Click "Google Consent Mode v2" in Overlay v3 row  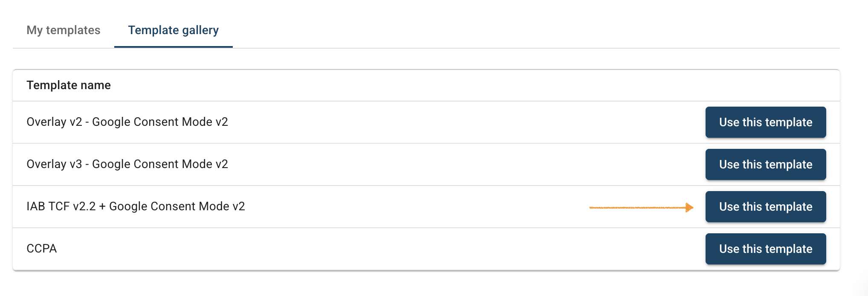[160, 164]
